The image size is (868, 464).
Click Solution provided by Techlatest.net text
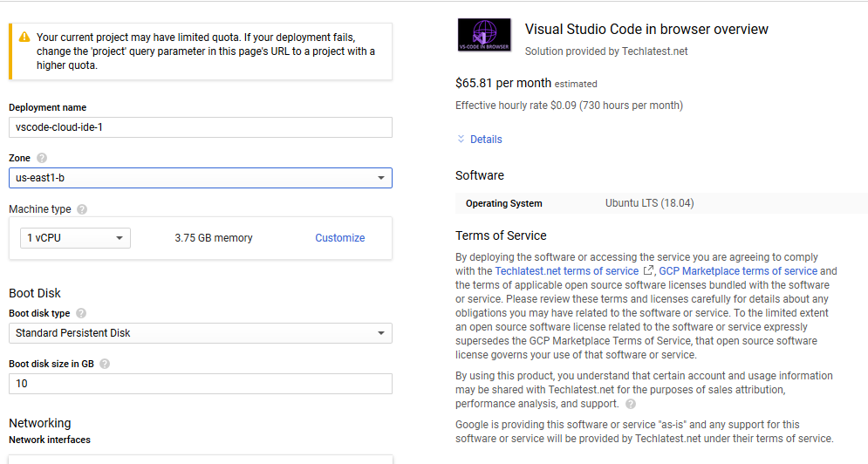tap(606, 51)
